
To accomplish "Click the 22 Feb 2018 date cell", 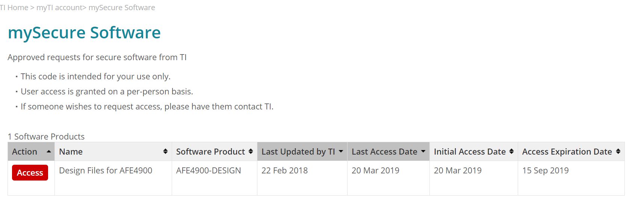I will (x=284, y=171).
